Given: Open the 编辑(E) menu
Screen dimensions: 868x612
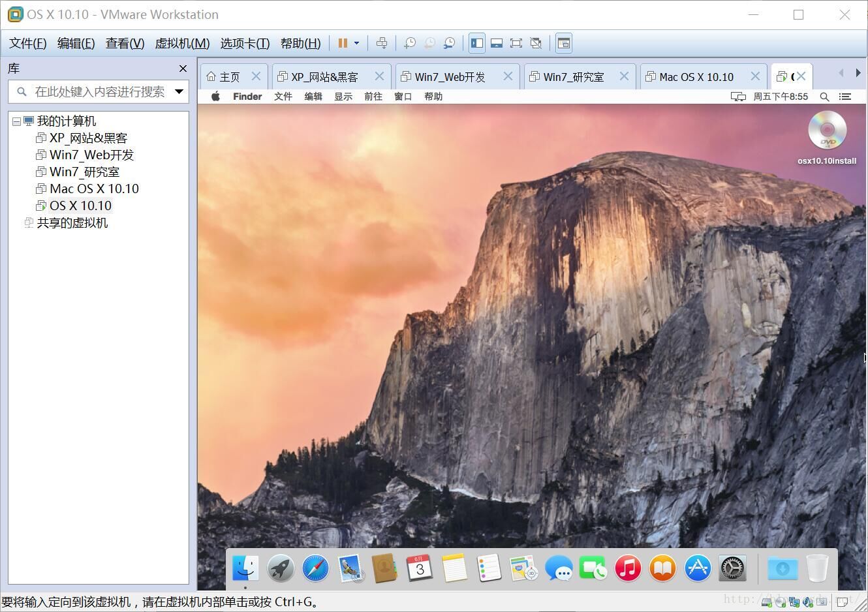Looking at the screenshot, I should pos(76,43).
